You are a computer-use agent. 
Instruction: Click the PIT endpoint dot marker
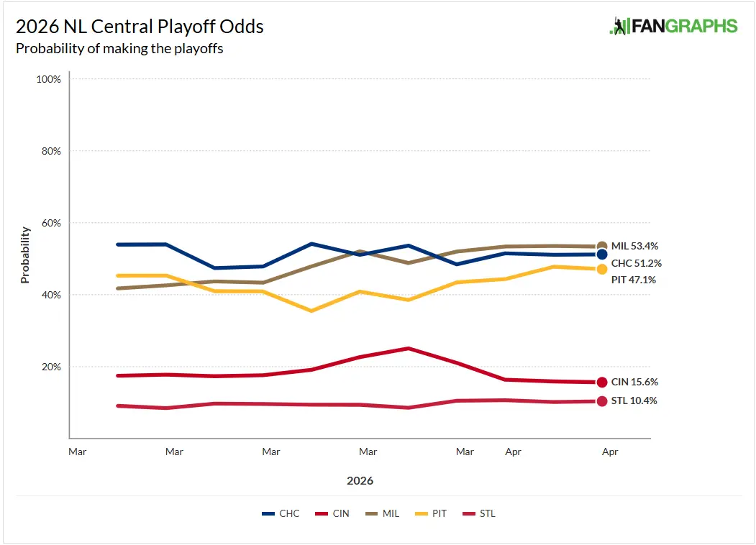coord(602,269)
